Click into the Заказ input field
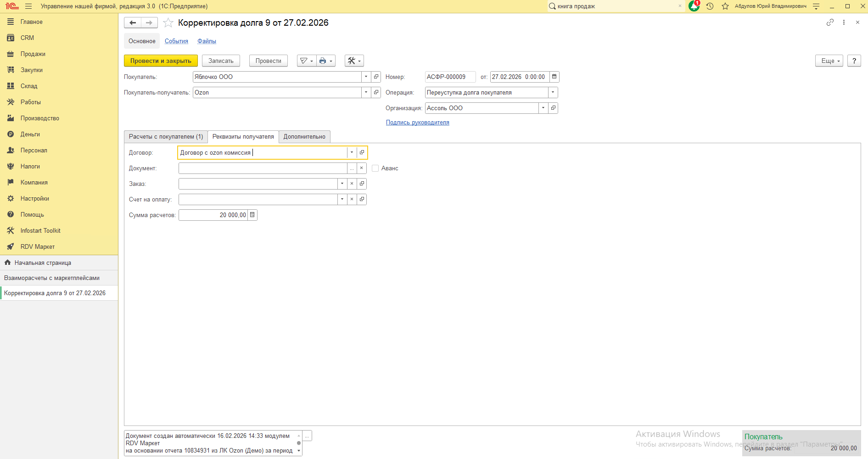Screen dimensions: 868x459 coord(258,184)
